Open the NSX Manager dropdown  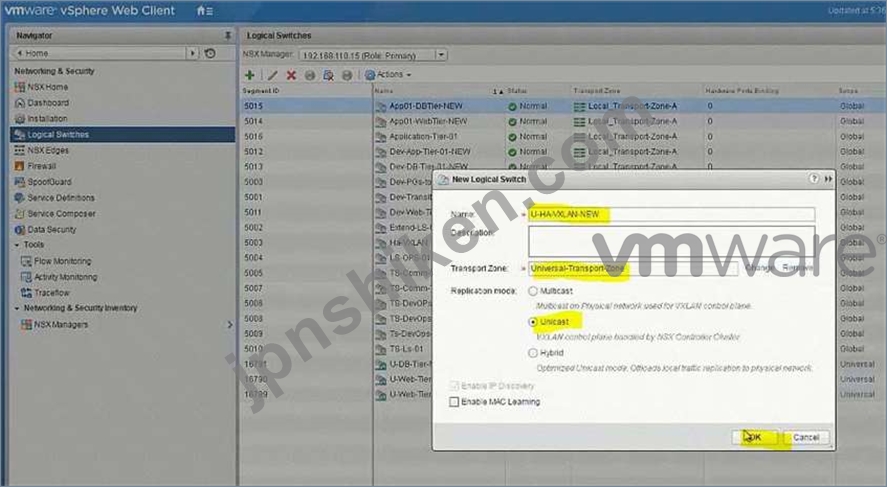[441, 55]
